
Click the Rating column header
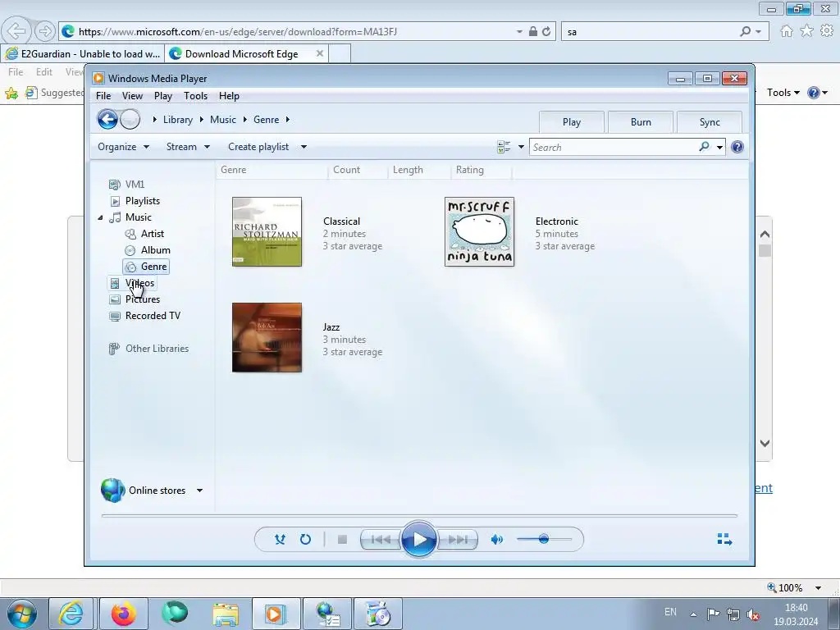click(481, 170)
